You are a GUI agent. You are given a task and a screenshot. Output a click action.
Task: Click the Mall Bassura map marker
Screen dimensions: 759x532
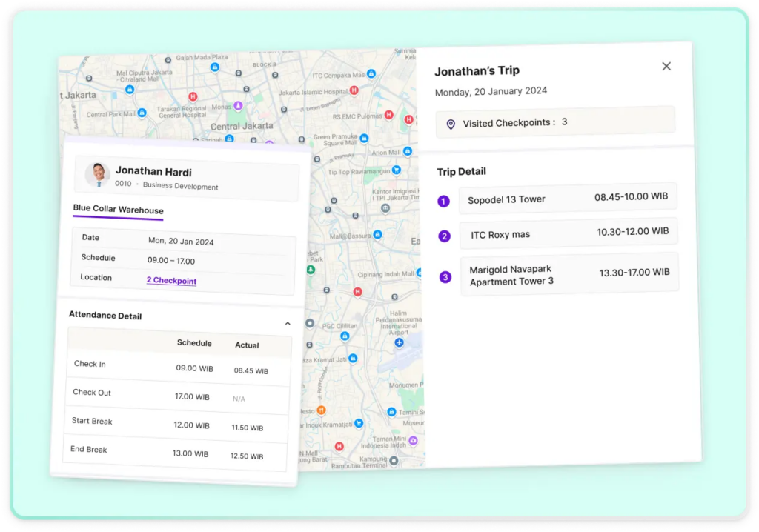click(377, 234)
